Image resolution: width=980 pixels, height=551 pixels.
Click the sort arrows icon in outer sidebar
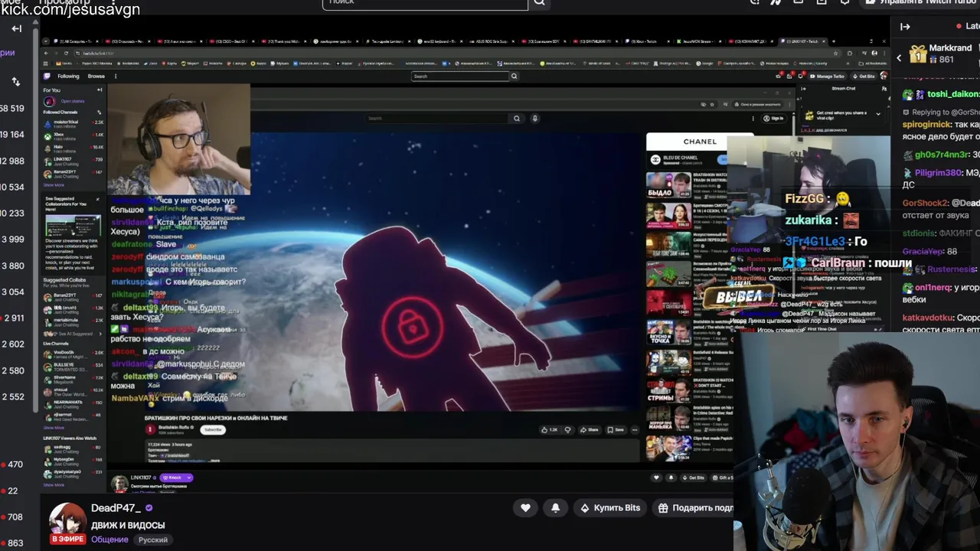pyautogui.click(x=16, y=81)
